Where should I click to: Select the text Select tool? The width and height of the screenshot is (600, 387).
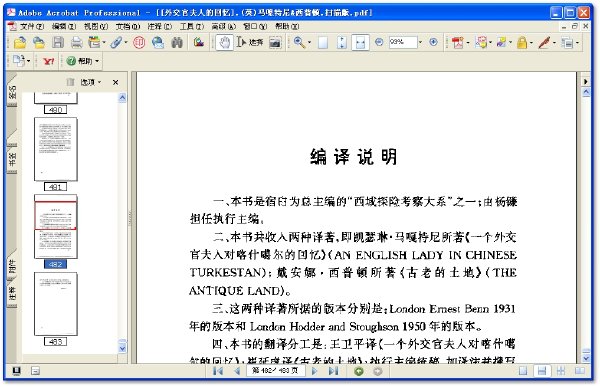point(250,42)
